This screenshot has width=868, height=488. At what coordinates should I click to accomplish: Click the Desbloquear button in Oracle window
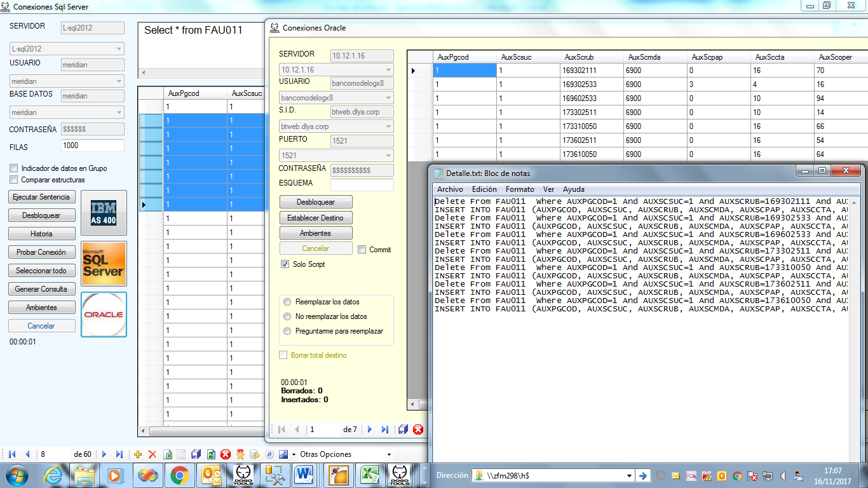click(316, 202)
